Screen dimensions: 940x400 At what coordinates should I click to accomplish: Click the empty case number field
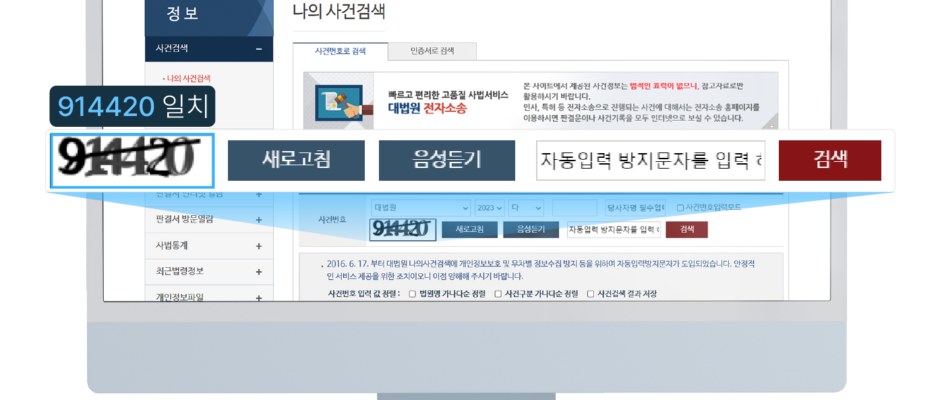click(574, 208)
